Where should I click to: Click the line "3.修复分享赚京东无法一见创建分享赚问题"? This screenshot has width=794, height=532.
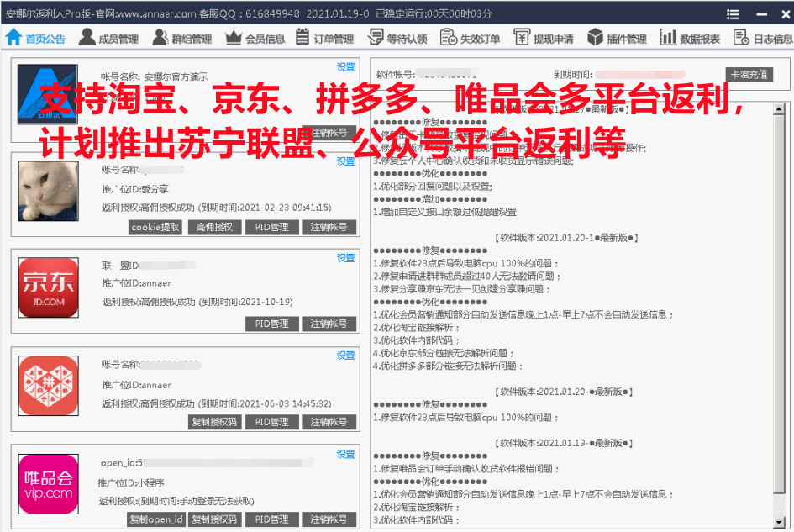pos(462,289)
